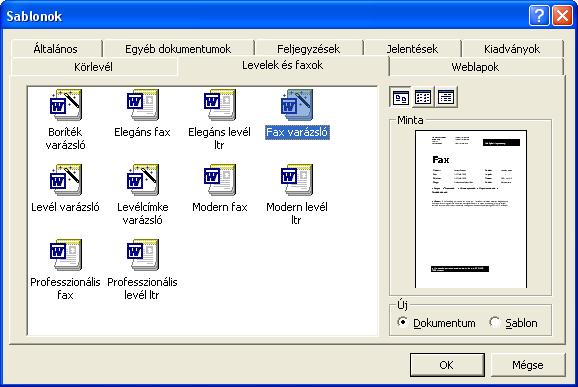Confirm with the OK button
578x387 pixels.
pyautogui.click(x=447, y=365)
